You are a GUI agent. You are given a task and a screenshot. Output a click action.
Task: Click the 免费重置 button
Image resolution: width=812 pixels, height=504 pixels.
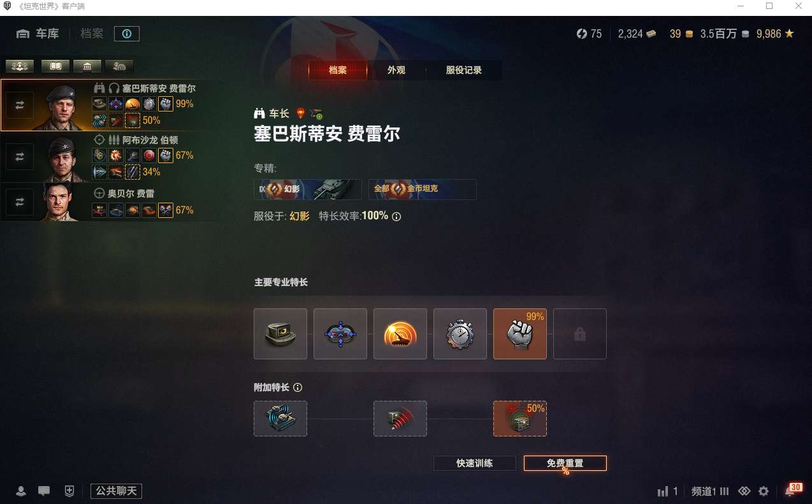(x=565, y=463)
